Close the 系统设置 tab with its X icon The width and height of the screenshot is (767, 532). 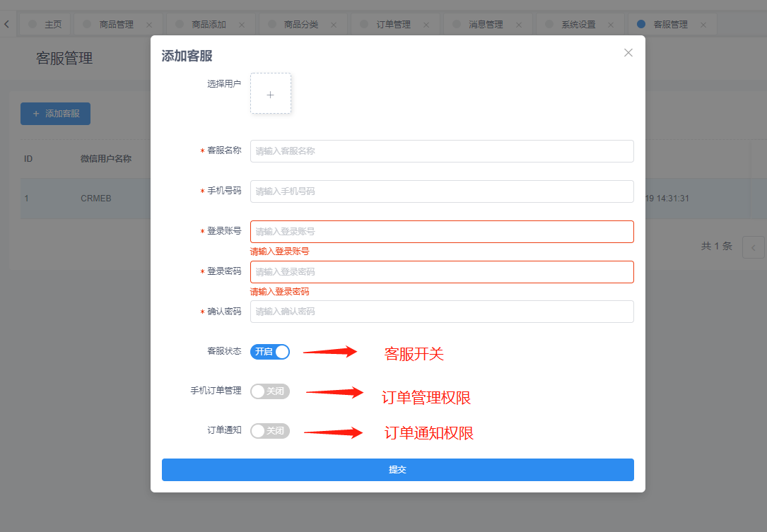pyautogui.click(x=611, y=25)
